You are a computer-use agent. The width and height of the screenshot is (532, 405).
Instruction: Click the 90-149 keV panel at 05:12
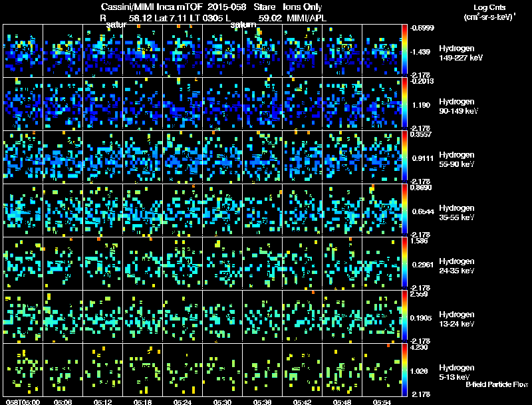tap(102, 103)
